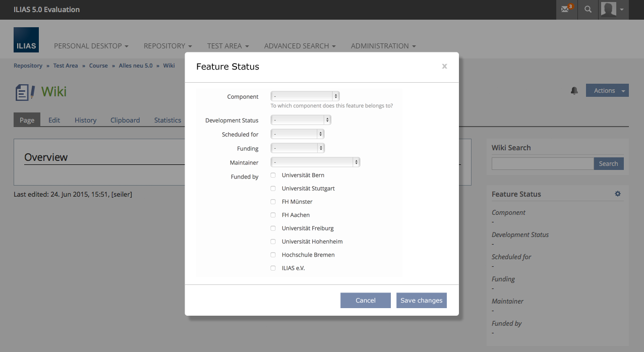This screenshot has width=644, height=352.
Task: Open the user avatar menu
Action: 613,10
